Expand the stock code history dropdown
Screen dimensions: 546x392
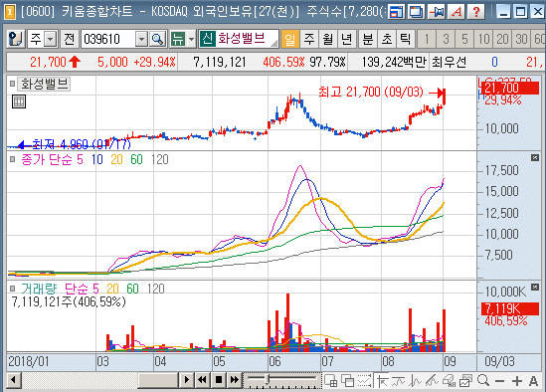coord(141,39)
